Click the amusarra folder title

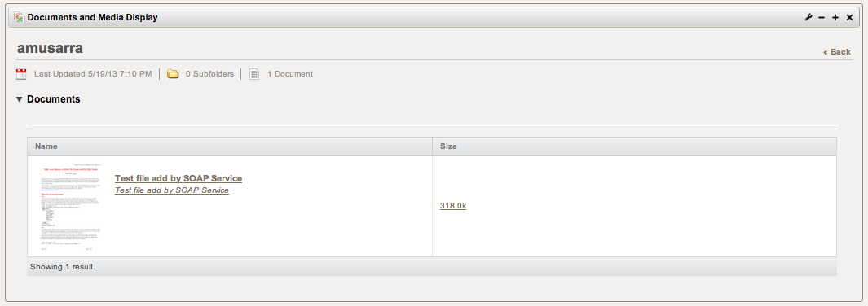click(50, 48)
